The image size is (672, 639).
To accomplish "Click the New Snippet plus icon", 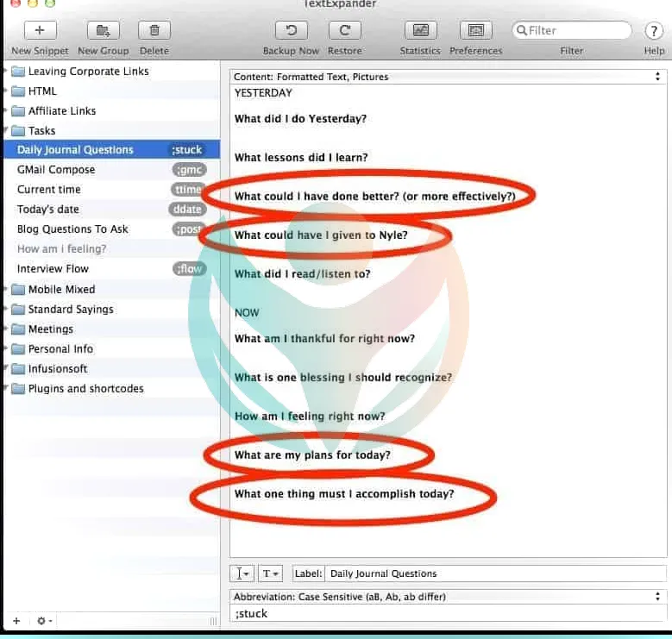I will [40, 30].
